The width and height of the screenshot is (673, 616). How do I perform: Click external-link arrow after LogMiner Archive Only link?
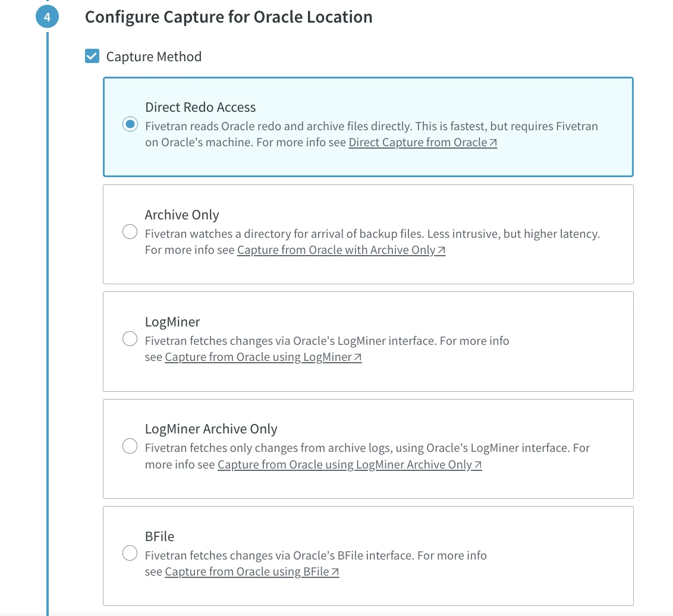(x=477, y=466)
